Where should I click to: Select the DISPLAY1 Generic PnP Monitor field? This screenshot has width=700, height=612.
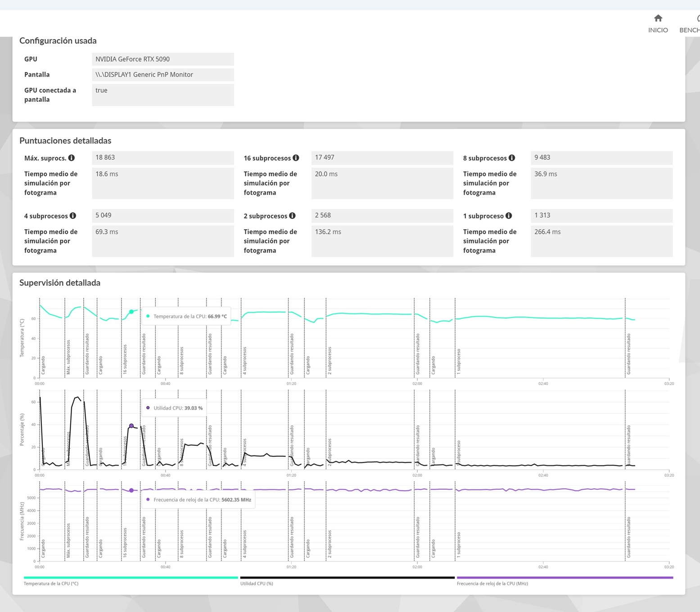coord(163,75)
